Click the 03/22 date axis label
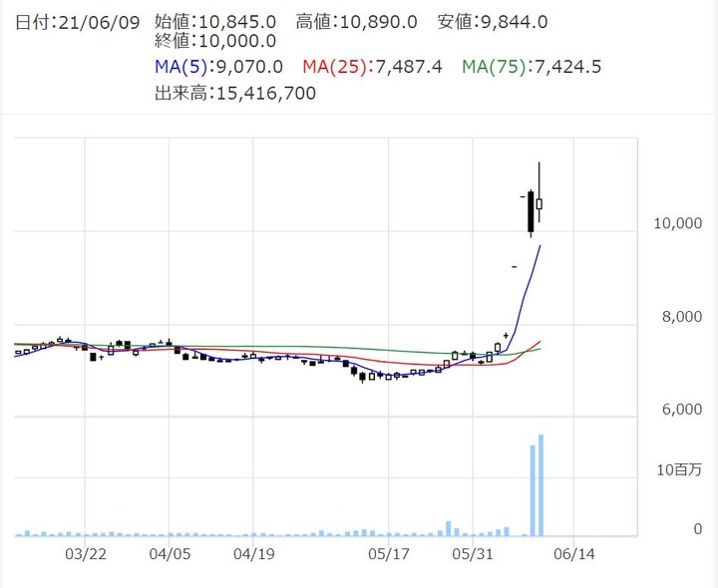The width and height of the screenshot is (718, 588). point(86,554)
